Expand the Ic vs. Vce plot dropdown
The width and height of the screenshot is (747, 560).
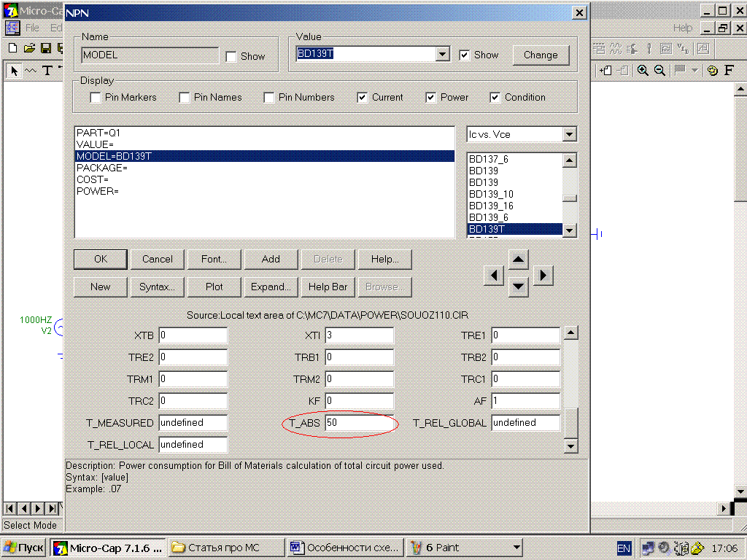coord(570,135)
